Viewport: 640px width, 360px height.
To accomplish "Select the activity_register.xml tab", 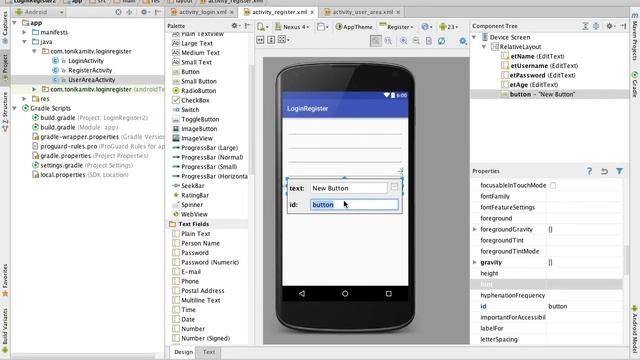I will [x=280, y=12].
